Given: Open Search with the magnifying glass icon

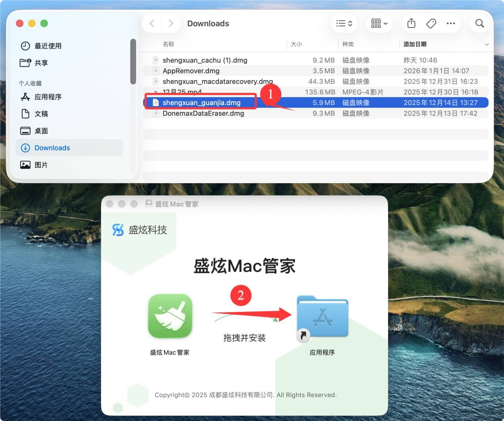Looking at the screenshot, I should click(x=479, y=23).
